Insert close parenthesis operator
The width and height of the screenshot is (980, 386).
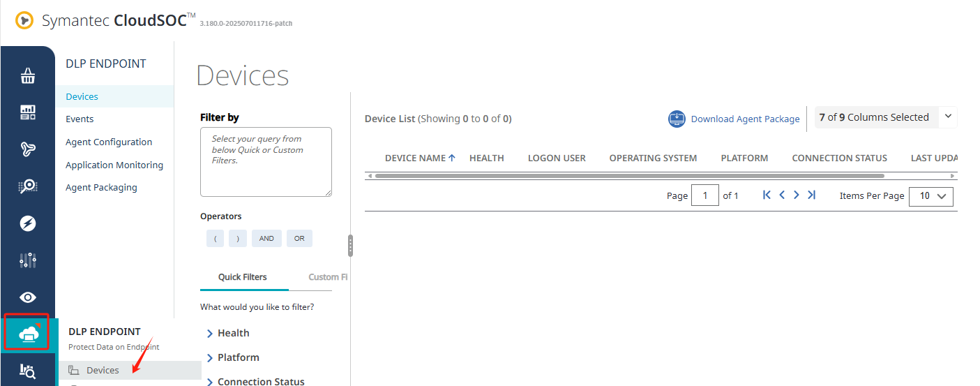click(x=239, y=238)
